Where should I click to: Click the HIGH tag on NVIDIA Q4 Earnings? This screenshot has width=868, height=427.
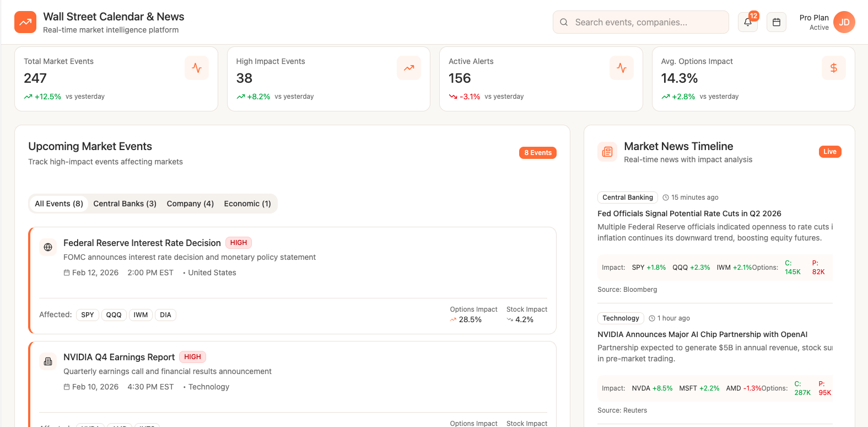coord(192,357)
